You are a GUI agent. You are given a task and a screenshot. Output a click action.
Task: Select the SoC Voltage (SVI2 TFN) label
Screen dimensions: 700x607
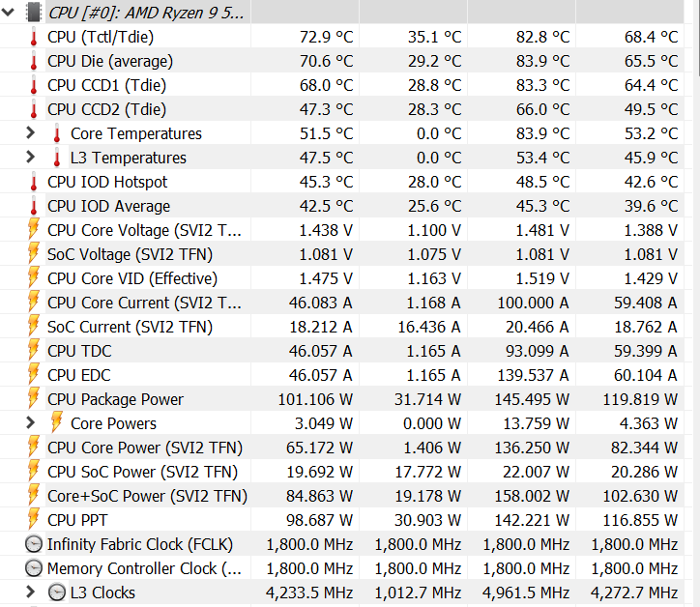[130, 254]
